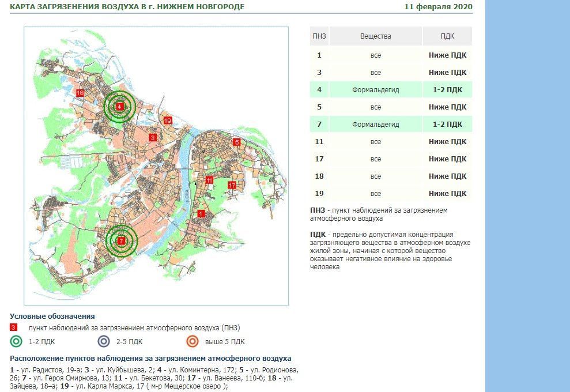570x392 pixels.
Task: Select station marker 5 on the map
Action: pyautogui.click(x=236, y=142)
